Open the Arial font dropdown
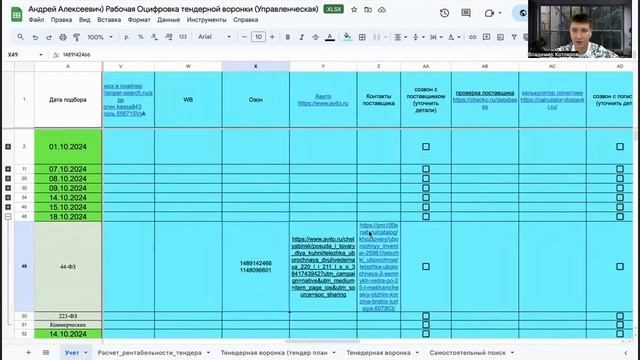 point(215,37)
